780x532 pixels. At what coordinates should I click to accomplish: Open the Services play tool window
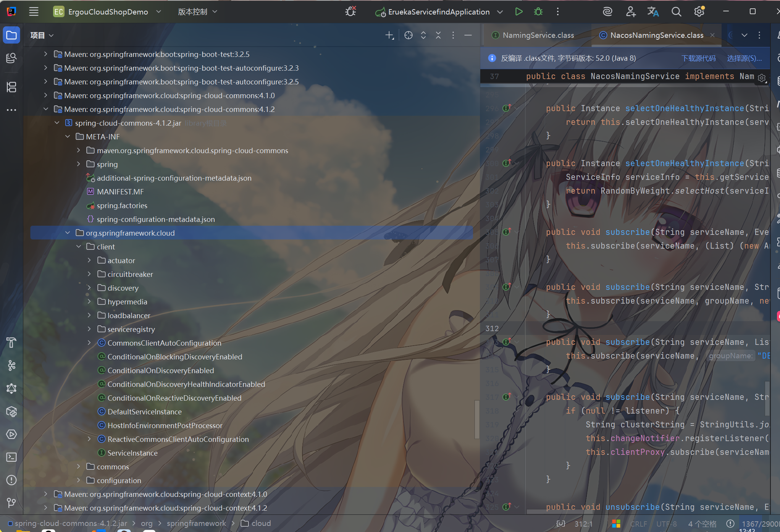click(x=11, y=434)
